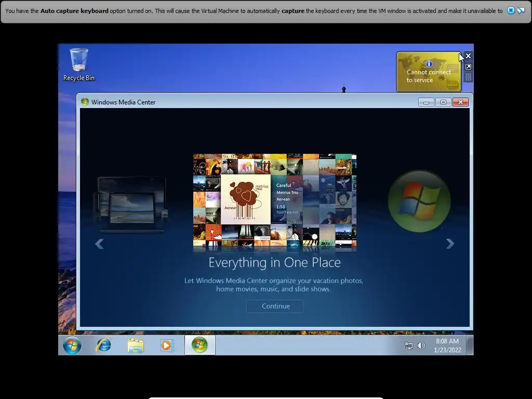Advance to next slide with right arrow
The image size is (532, 399).
coord(450,244)
